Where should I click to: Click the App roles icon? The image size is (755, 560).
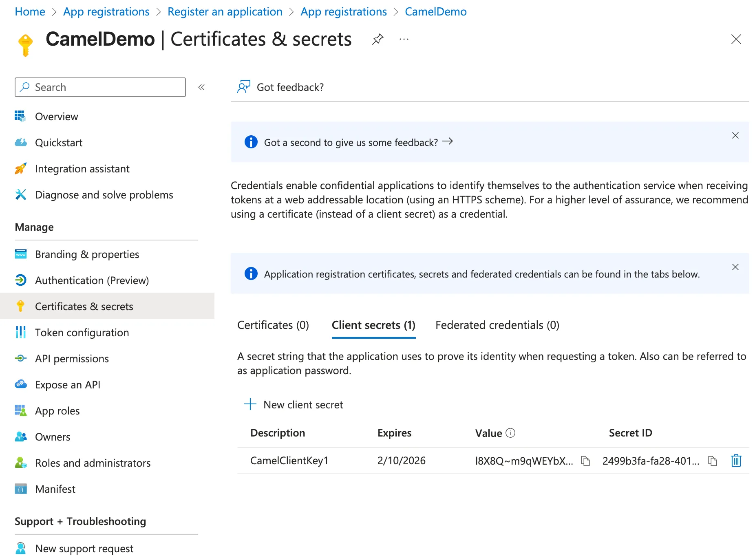[20, 410]
